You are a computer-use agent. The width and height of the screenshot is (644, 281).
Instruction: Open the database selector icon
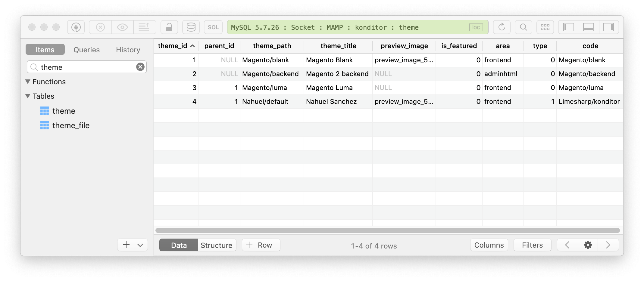click(x=191, y=27)
